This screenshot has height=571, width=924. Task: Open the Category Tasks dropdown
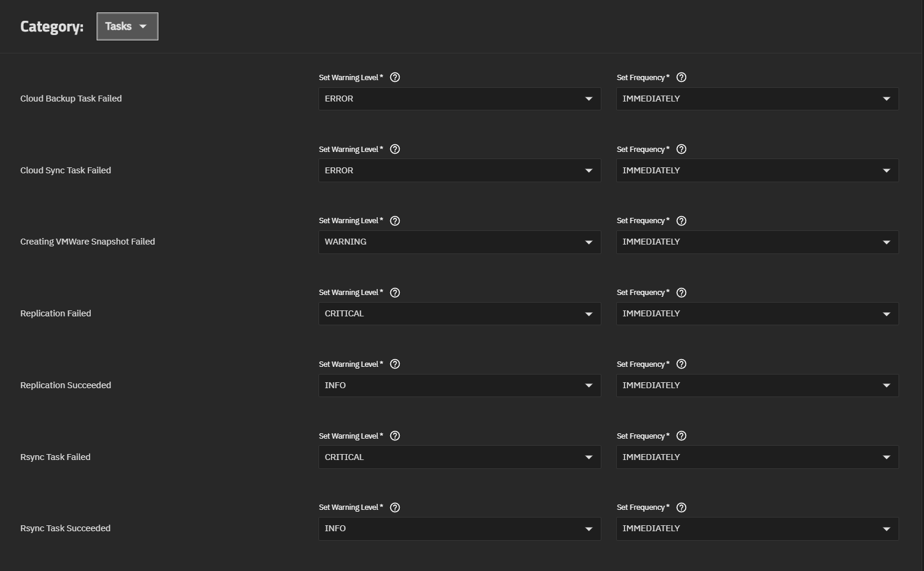pyautogui.click(x=127, y=27)
